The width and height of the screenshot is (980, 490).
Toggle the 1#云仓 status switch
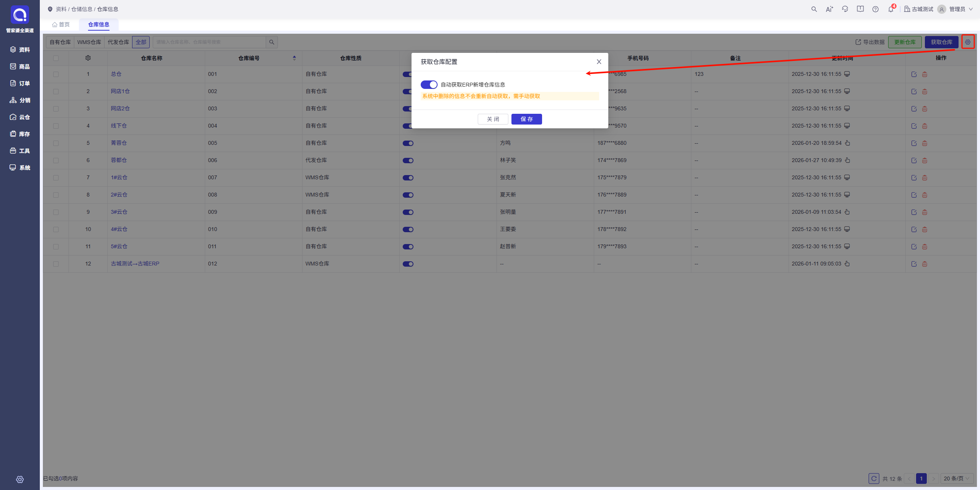408,178
